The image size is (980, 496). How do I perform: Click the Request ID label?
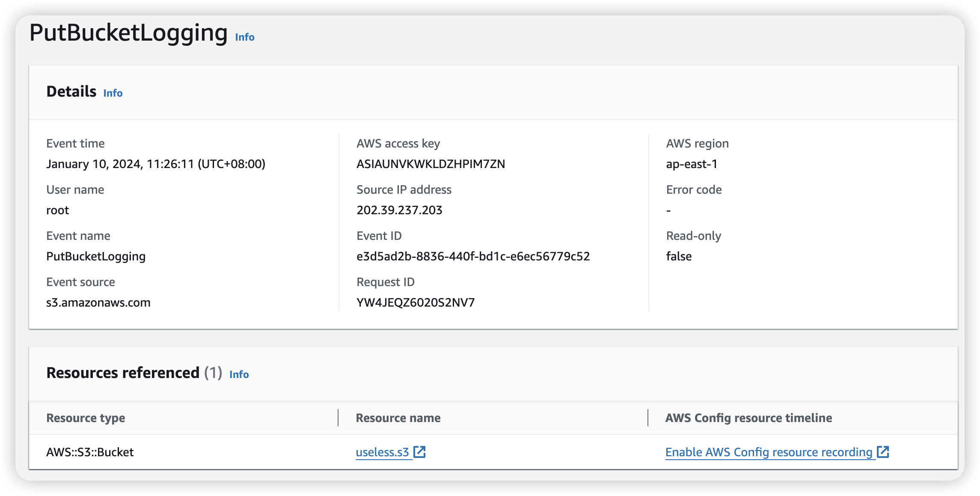(386, 282)
